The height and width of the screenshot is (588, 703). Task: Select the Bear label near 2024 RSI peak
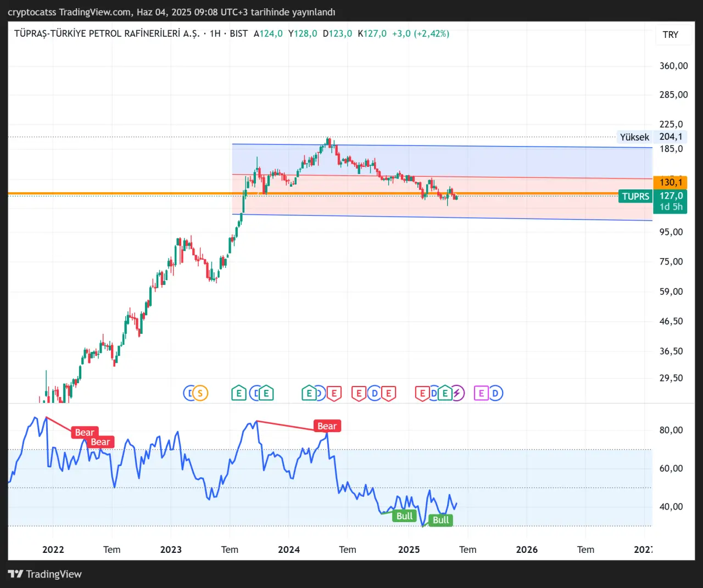(x=327, y=426)
